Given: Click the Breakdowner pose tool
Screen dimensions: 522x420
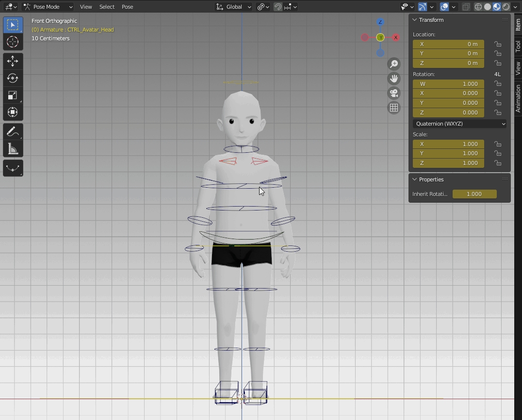Looking at the screenshot, I should (13, 168).
